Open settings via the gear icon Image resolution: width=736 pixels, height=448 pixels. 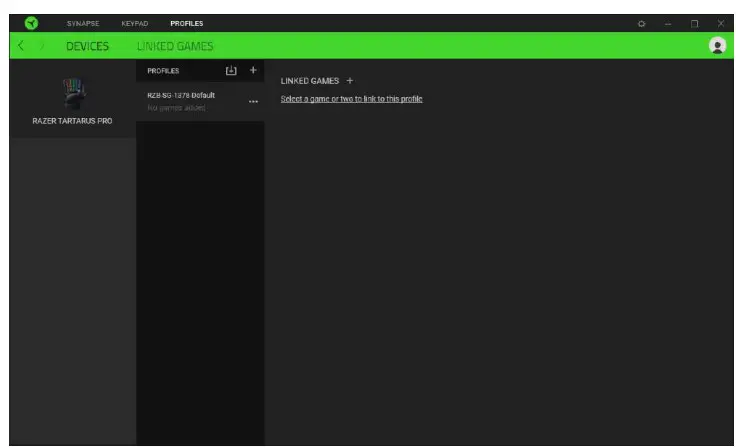click(x=641, y=23)
